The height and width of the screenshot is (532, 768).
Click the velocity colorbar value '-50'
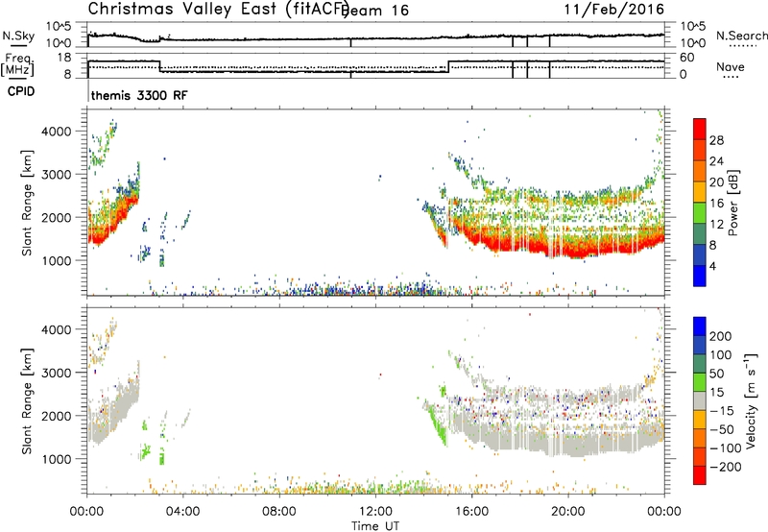coord(723,429)
